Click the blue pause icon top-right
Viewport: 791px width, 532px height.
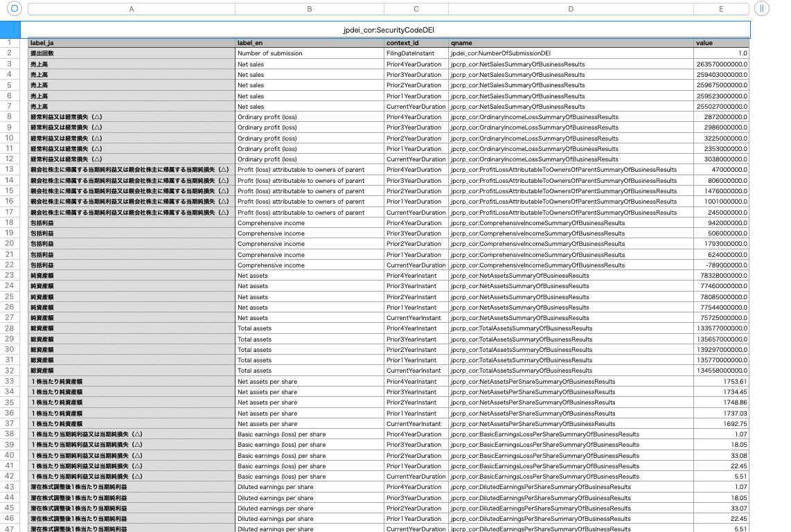tap(761, 9)
